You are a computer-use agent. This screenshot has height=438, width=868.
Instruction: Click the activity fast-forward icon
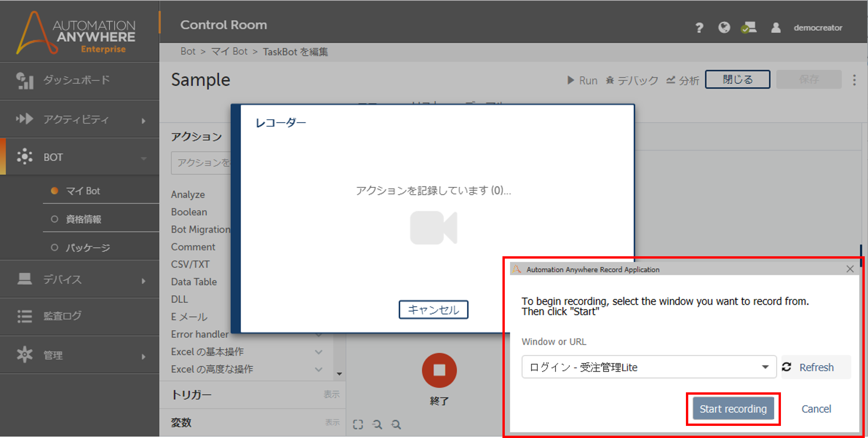coord(25,119)
